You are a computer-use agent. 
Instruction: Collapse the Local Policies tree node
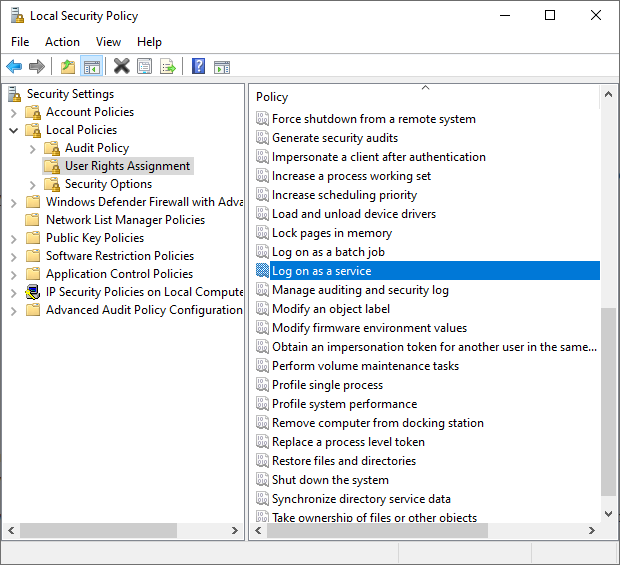click(x=14, y=130)
